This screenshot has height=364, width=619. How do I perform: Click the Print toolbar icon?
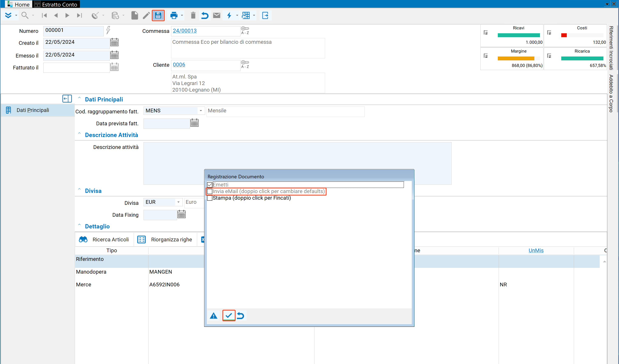174,15
